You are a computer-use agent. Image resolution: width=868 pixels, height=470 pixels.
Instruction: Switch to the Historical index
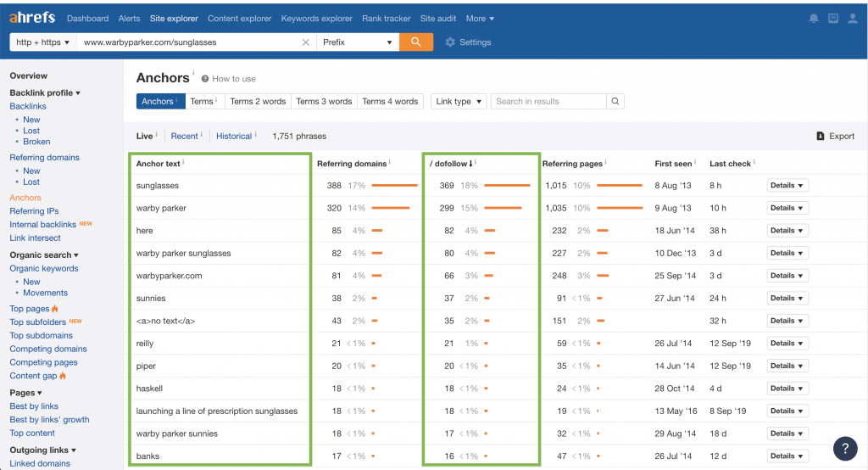pyautogui.click(x=234, y=136)
